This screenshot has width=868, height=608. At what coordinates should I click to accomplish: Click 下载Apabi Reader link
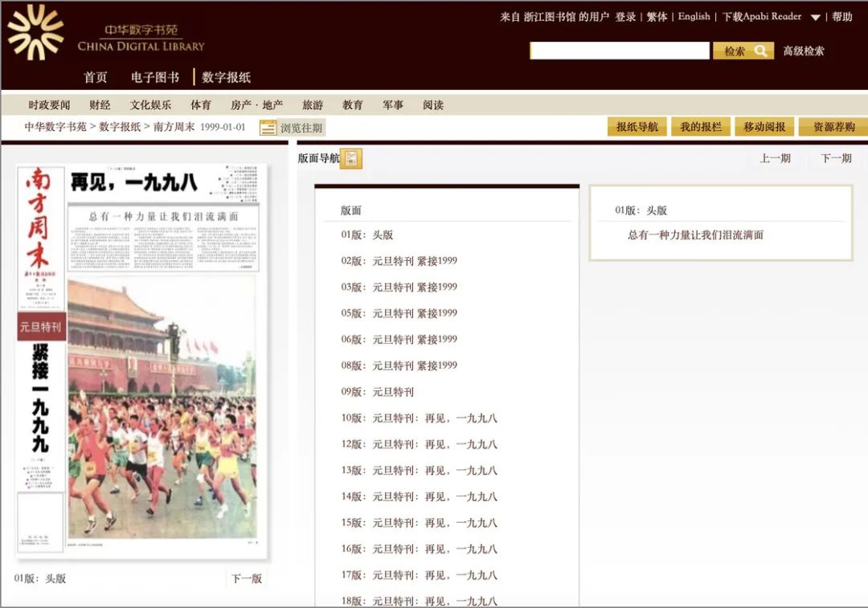[762, 17]
